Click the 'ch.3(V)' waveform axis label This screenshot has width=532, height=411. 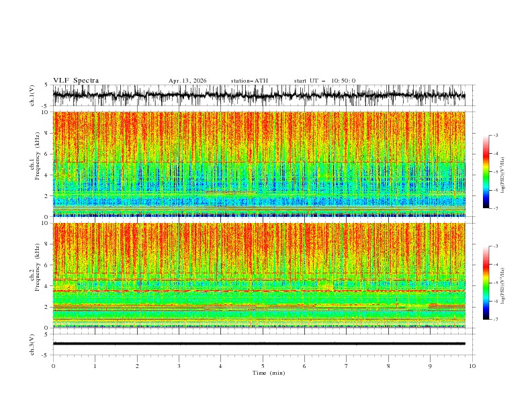32,345
